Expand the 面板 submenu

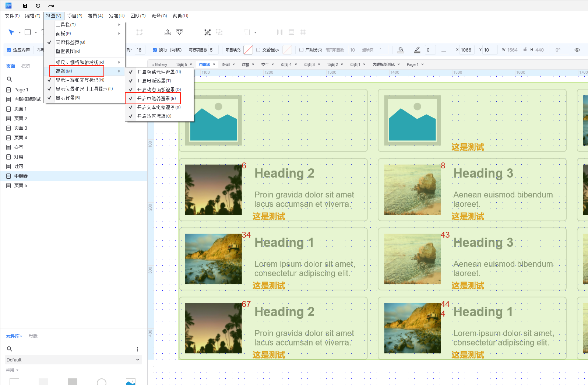(84, 34)
